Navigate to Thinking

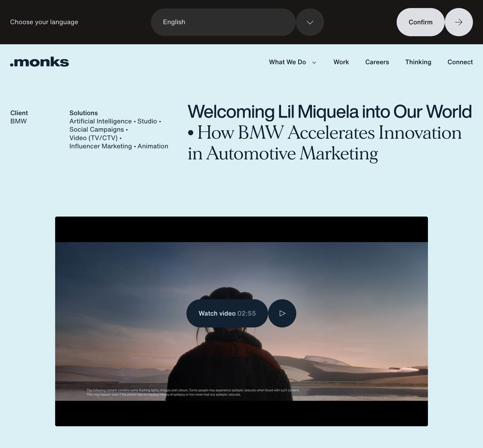point(418,62)
